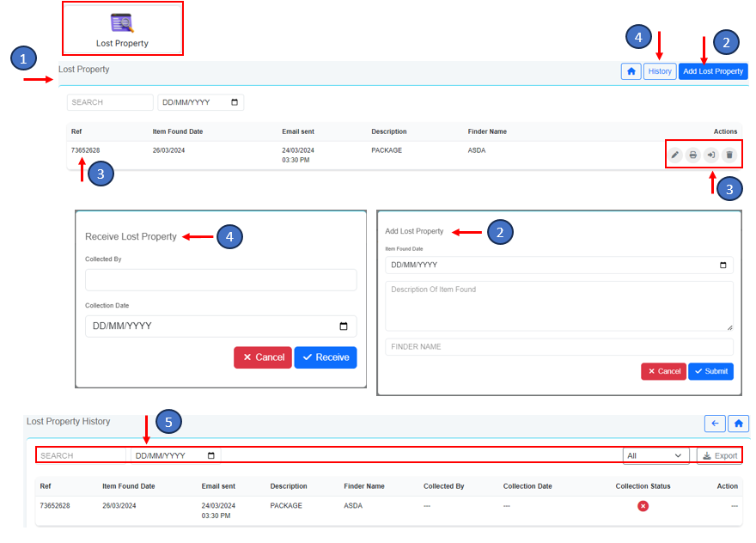
Task: Delete record using trash icon
Action: tap(729, 155)
